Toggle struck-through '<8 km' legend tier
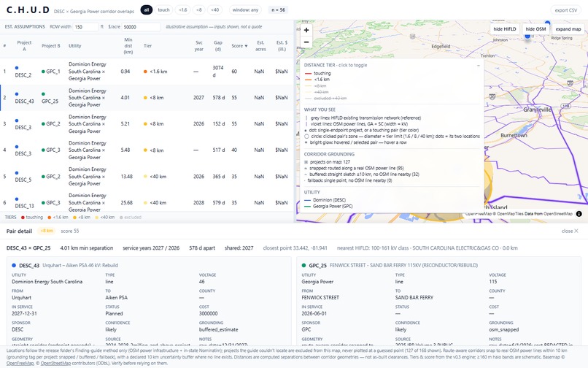The image size is (588, 368). [317, 86]
